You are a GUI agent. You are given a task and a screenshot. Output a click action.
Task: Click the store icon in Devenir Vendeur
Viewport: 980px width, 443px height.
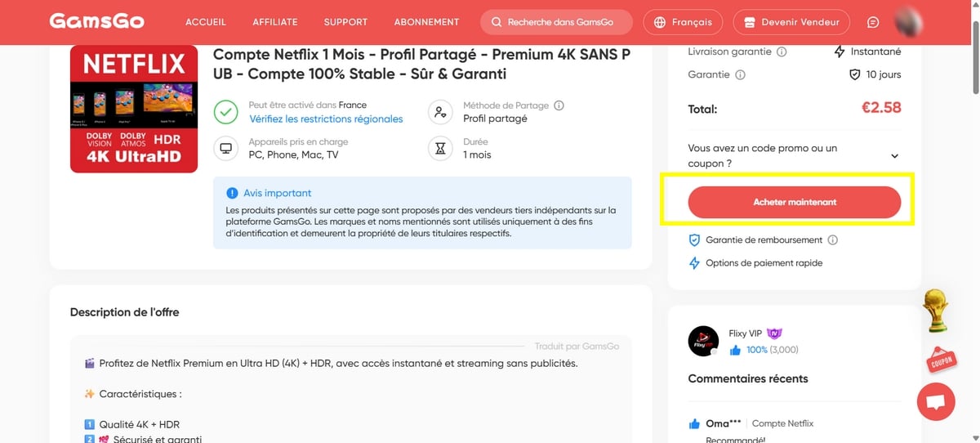[x=749, y=22]
